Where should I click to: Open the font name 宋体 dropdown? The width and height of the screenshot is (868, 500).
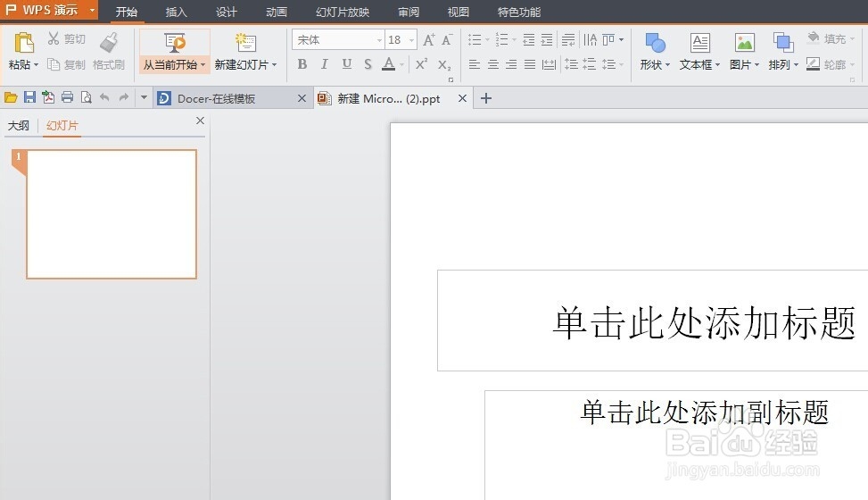point(379,40)
